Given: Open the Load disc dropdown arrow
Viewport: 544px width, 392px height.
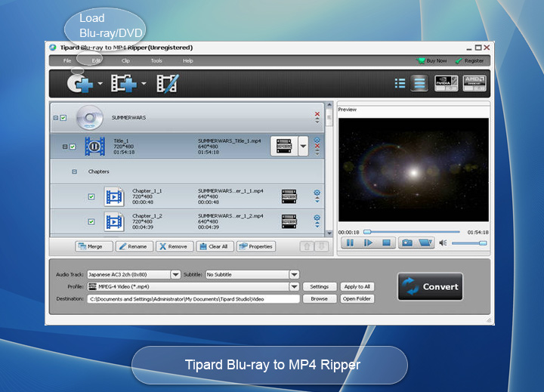Looking at the screenshot, I should coord(100,84).
